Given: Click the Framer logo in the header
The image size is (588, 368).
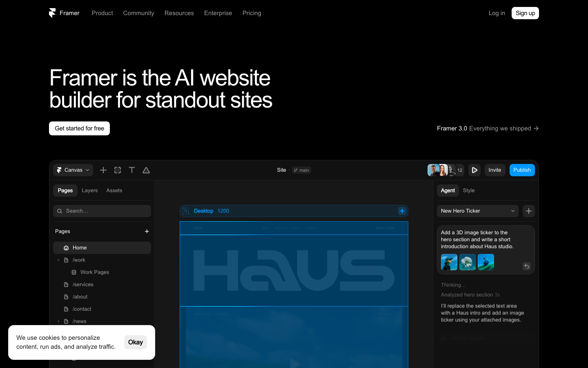Looking at the screenshot, I should click(x=52, y=13).
